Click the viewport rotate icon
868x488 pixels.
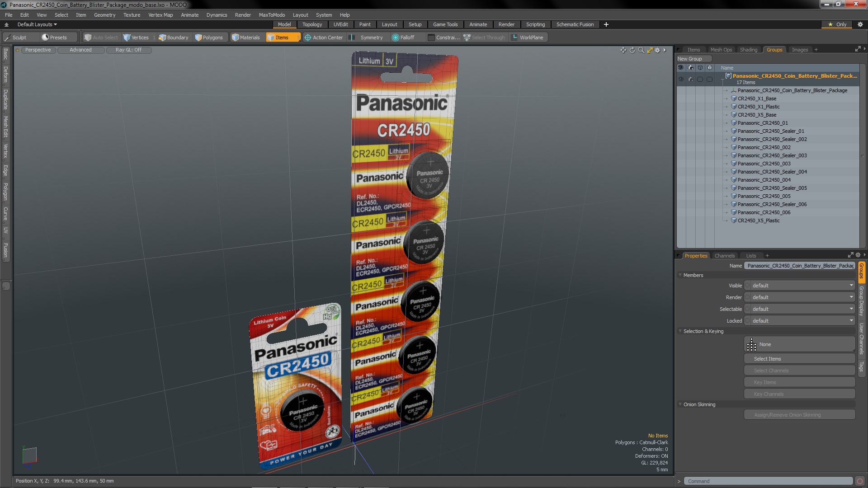pos(632,50)
